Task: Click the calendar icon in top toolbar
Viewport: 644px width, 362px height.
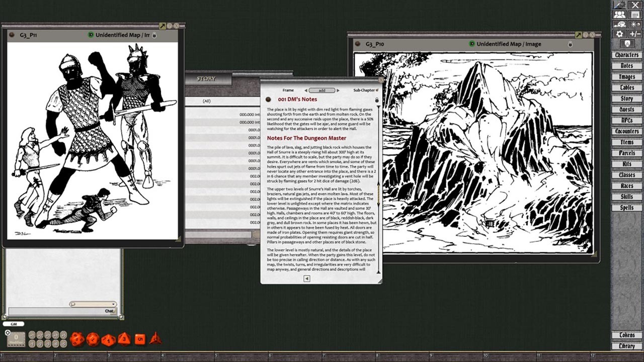Action: (635, 15)
